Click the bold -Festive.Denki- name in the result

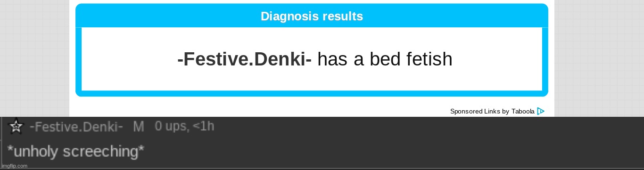[245, 59]
